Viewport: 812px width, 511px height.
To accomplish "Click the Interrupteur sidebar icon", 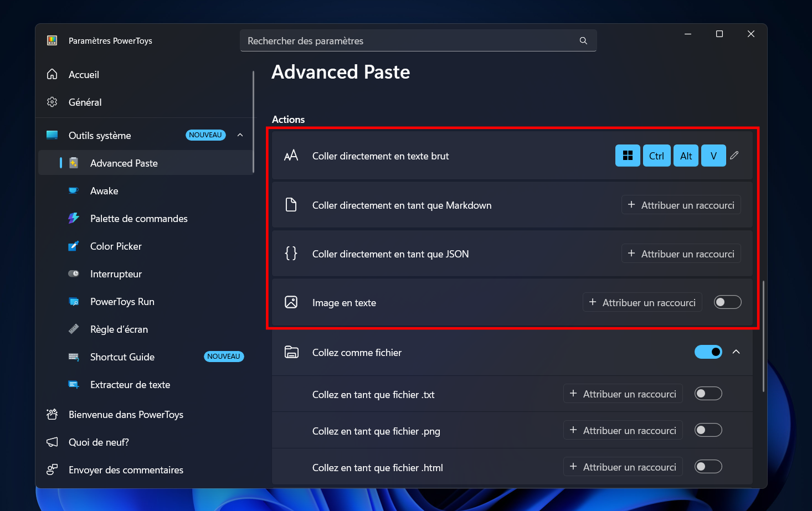I will pyautogui.click(x=74, y=273).
